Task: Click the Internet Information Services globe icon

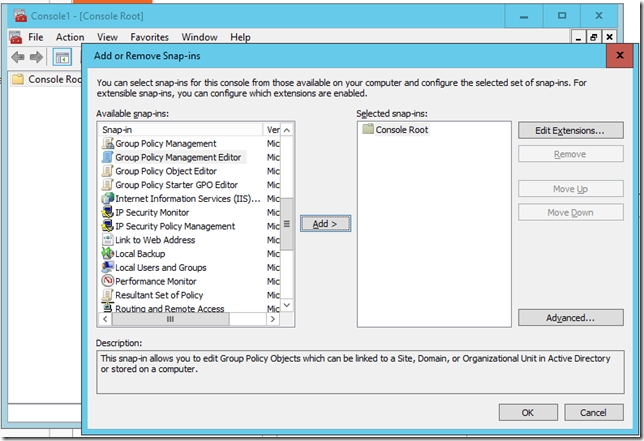Action: (108, 198)
